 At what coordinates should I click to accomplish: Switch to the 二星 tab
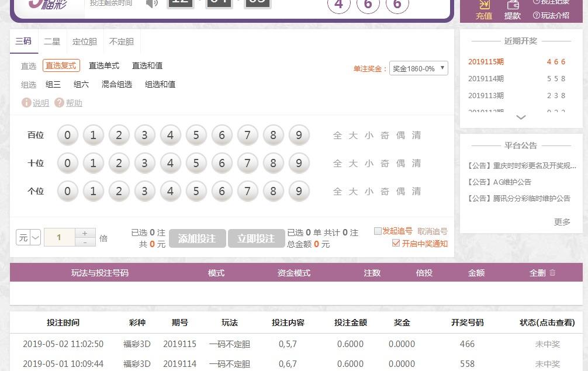(x=52, y=41)
